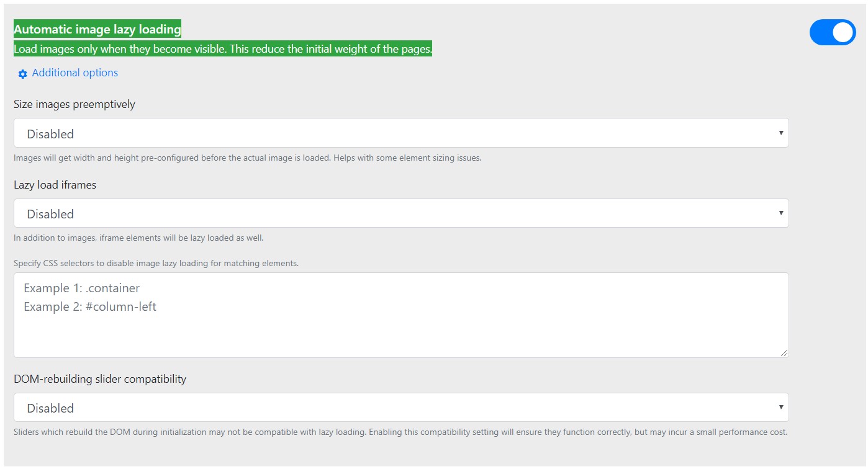This screenshot has height=469, width=868.
Task: Open the Size images preemptively dropdown
Action: coord(400,133)
